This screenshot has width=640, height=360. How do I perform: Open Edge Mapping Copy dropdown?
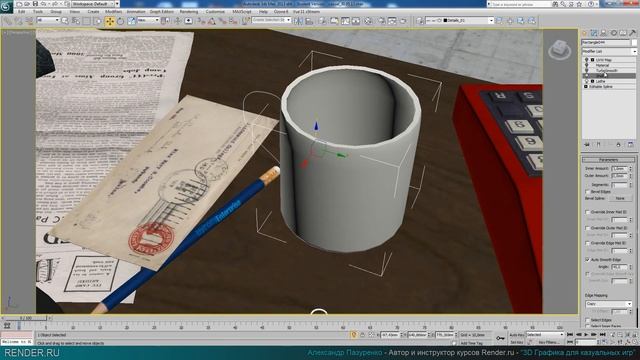click(x=609, y=304)
